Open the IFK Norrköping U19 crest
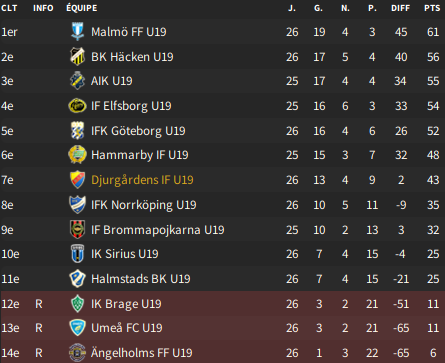The image size is (445, 363). point(78,205)
